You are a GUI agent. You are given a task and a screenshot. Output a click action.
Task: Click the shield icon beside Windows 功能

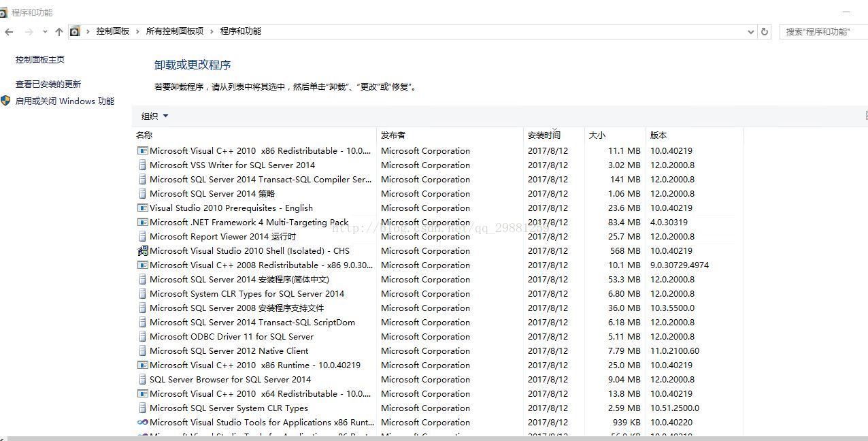pyautogui.click(x=5, y=101)
